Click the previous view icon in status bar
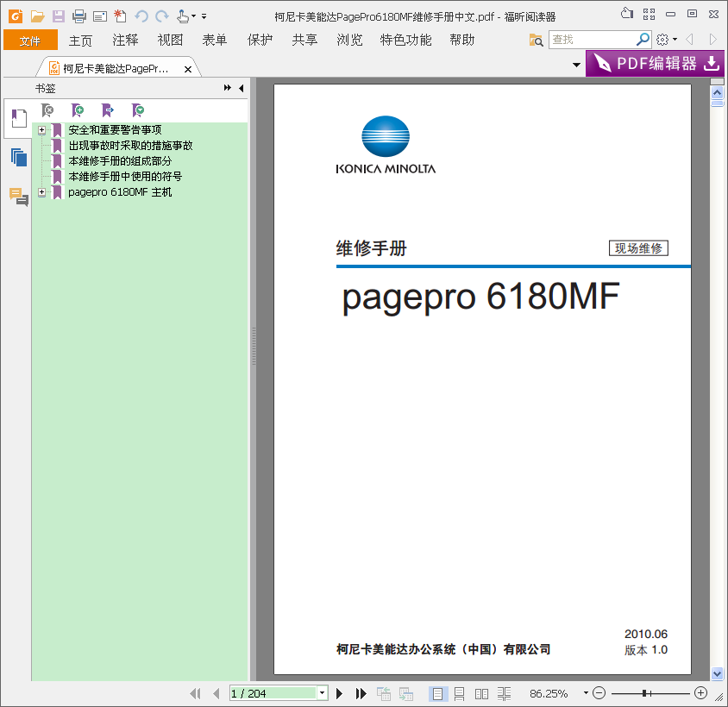This screenshot has width=728, height=707. 384,693
